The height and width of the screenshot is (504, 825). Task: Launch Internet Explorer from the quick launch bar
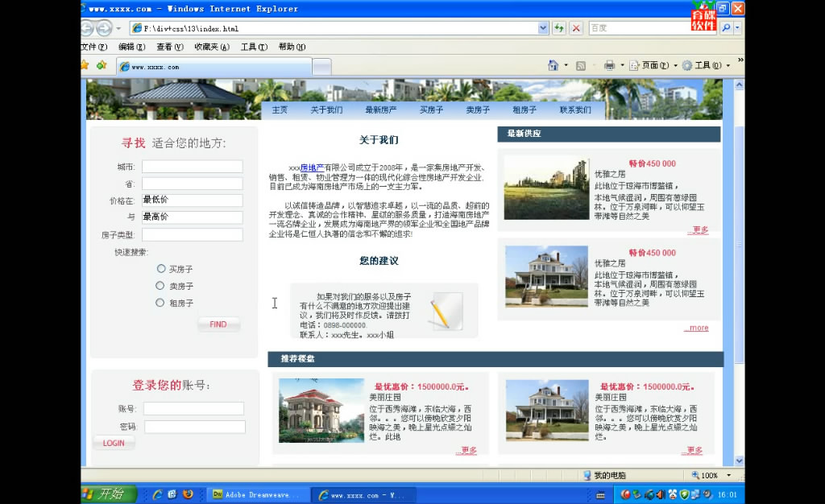tap(157, 494)
